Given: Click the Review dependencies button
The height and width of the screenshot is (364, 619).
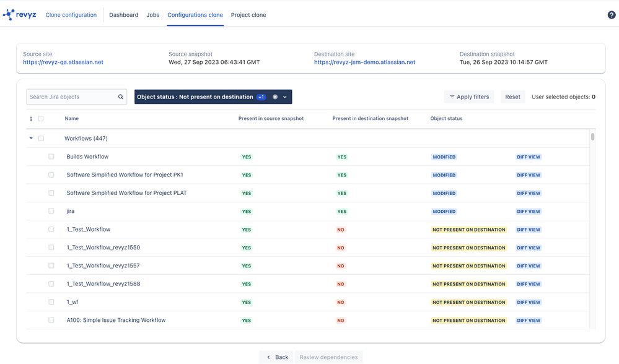Looking at the screenshot, I should (x=328, y=357).
